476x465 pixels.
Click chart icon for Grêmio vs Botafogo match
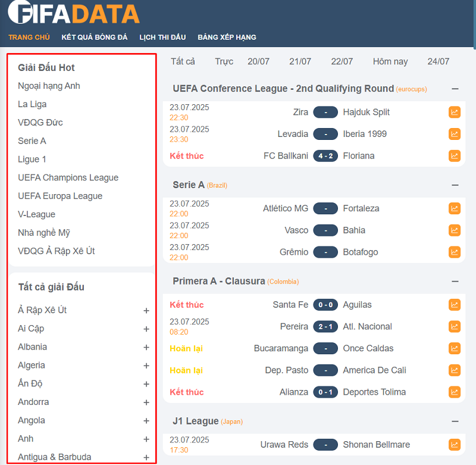click(x=454, y=252)
